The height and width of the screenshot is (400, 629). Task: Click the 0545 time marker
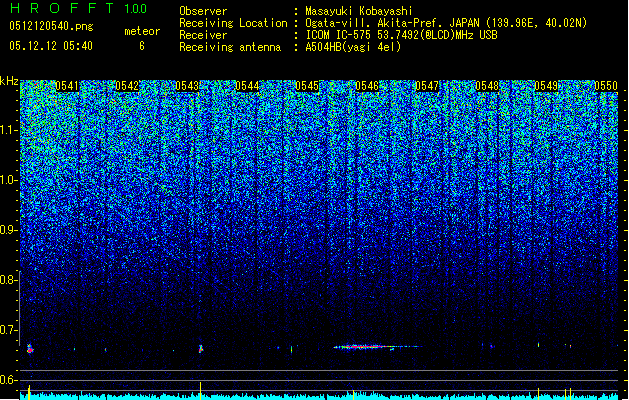click(307, 86)
